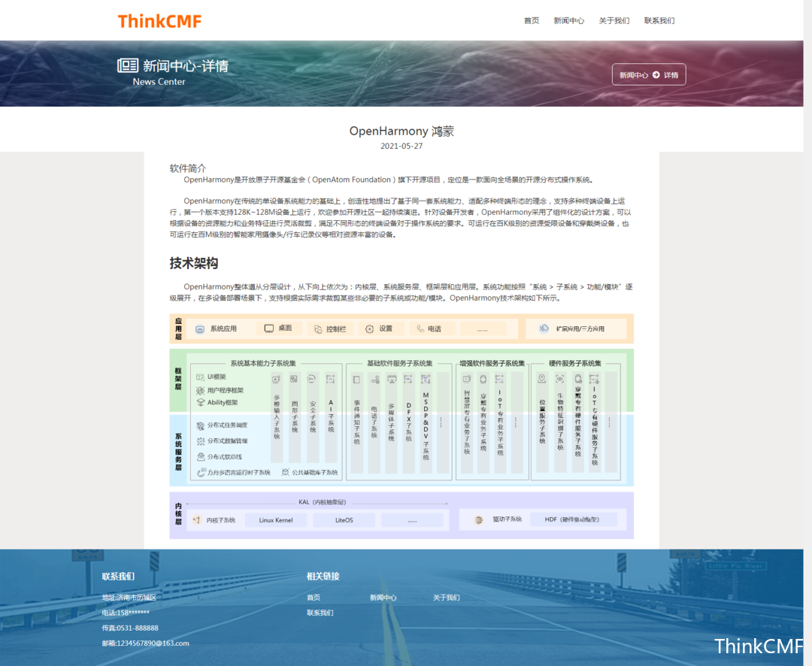Click the 用户程序框架 icon

click(201, 390)
